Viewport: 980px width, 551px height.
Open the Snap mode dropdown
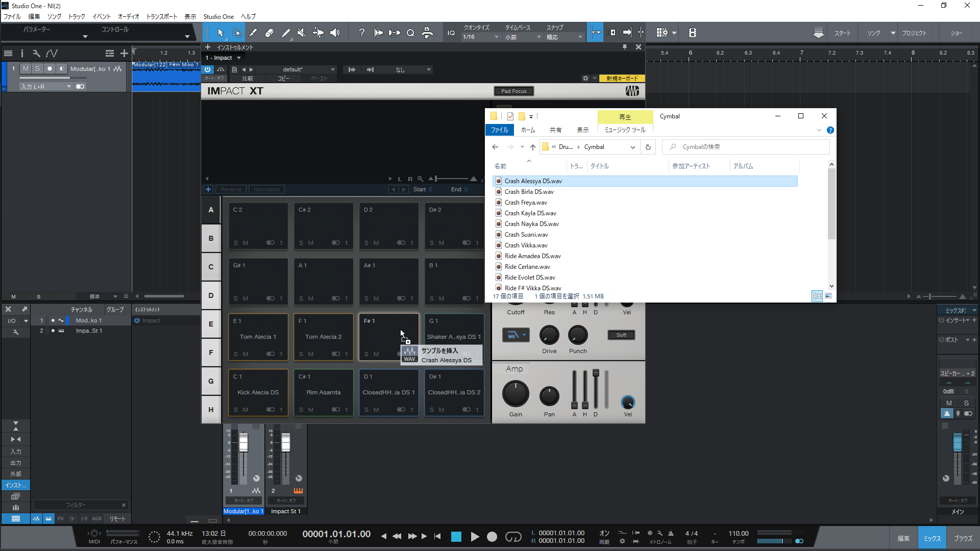(x=564, y=37)
